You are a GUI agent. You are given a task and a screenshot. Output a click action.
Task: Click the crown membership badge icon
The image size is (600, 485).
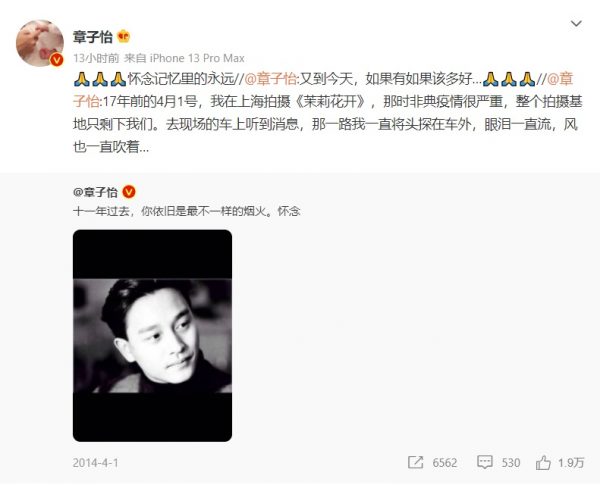(x=124, y=37)
